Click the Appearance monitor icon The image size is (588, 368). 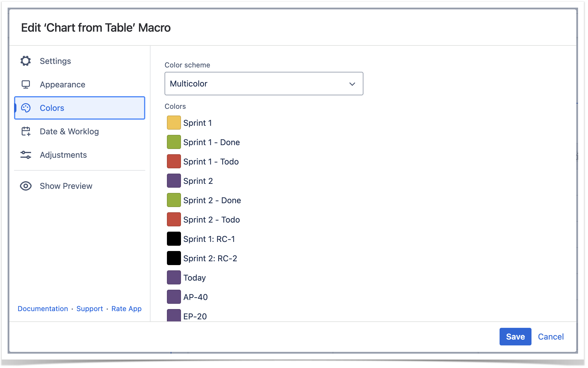pyautogui.click(x=26, y=84)
